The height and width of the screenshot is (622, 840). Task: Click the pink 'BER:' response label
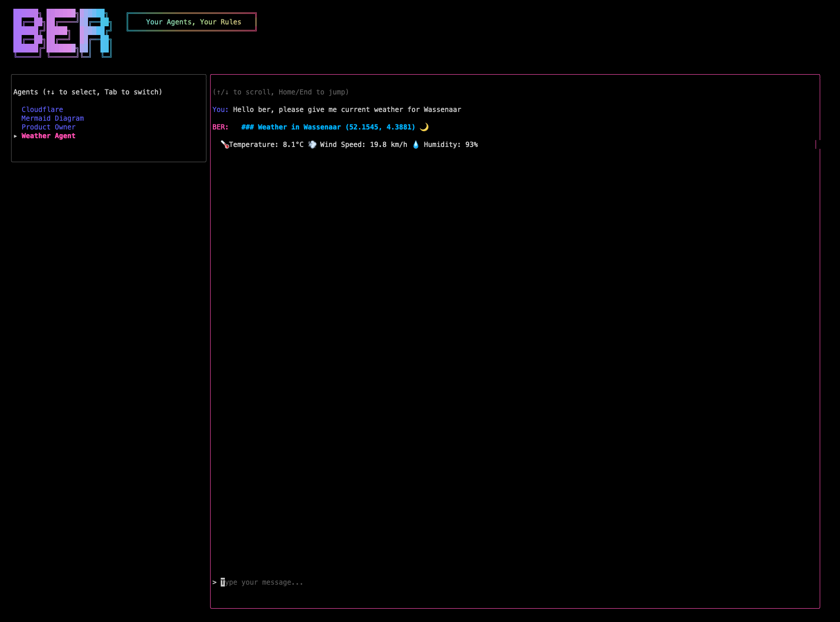pyautogui.click(x=220, y=127)
